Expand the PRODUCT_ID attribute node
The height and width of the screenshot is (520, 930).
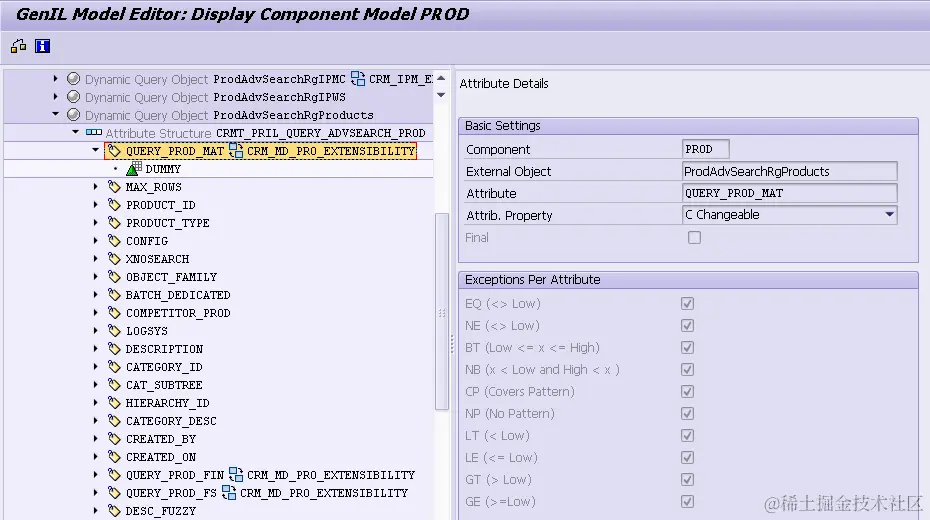[x=95, y=205]
